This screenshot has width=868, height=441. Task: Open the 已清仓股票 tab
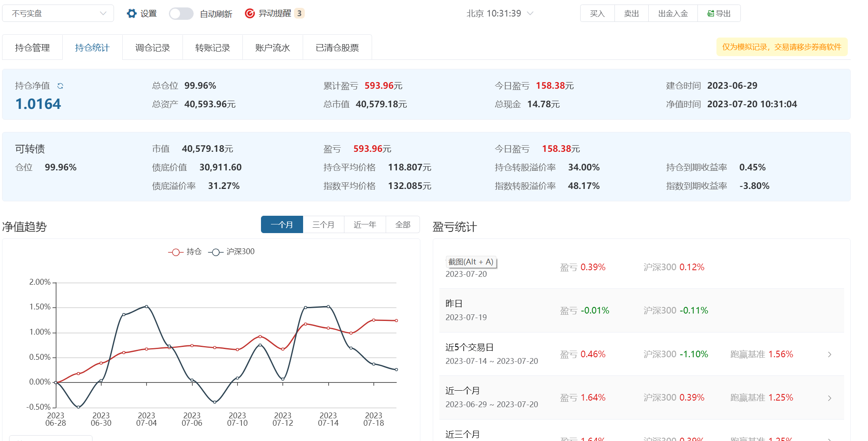(x=337, y=48)
